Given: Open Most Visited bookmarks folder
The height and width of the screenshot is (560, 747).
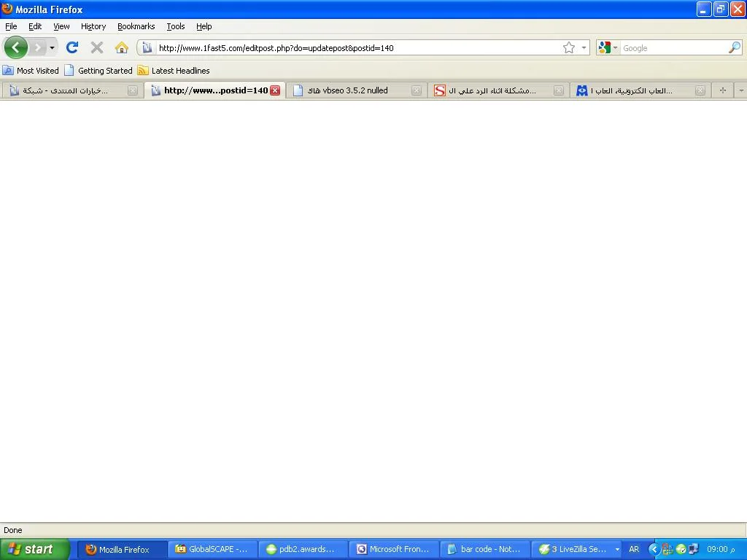Looking at the screenshot, I should point(31,71).
